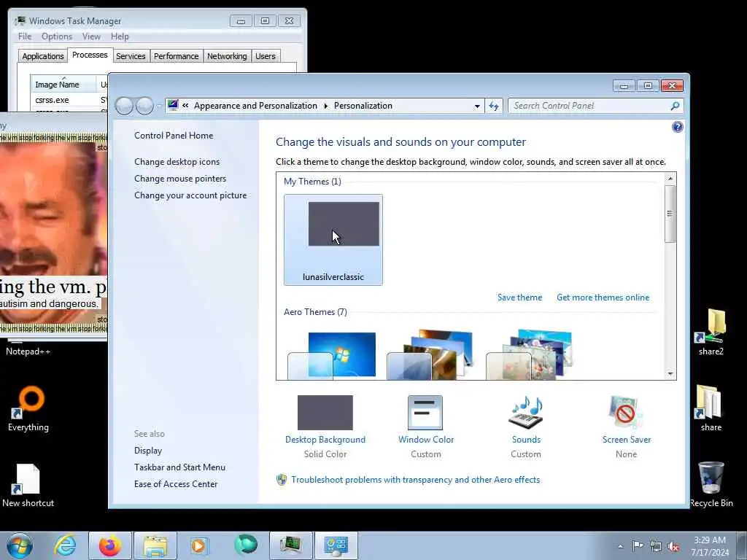Switch to the Performance tab in Task Manager
747x560 pixels.
coord(177,56)
